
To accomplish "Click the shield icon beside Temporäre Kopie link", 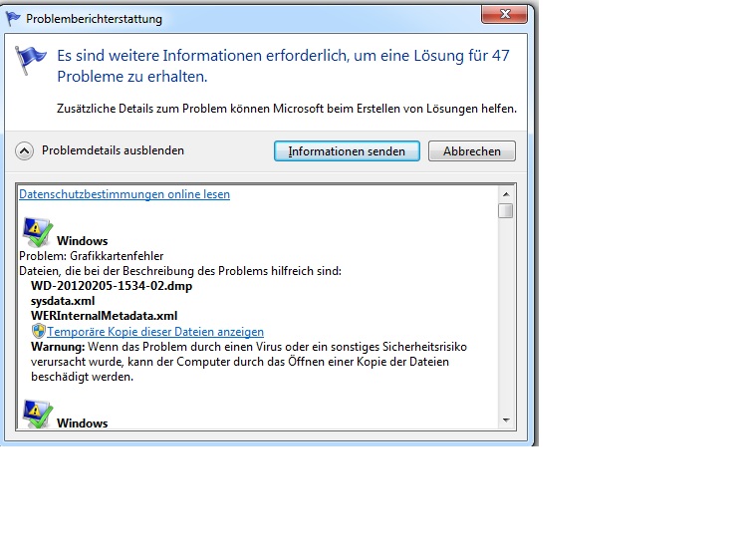I will coord(38,331).
